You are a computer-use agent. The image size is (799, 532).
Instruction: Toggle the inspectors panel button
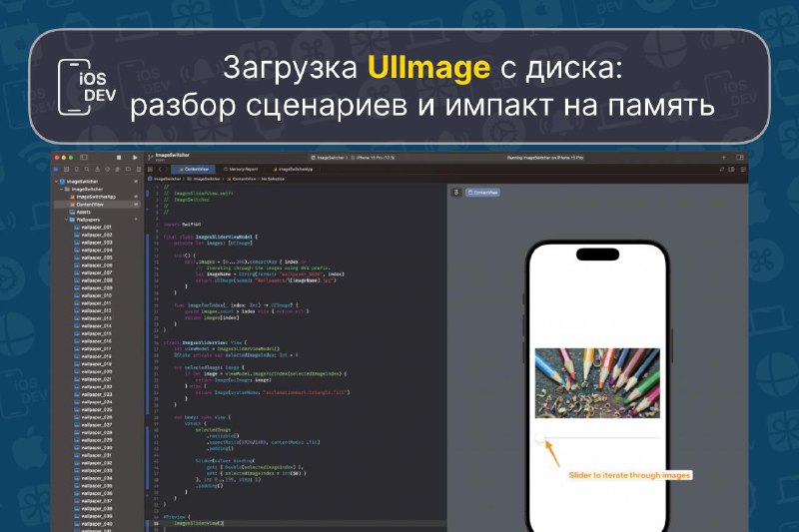tap(740, 158)
